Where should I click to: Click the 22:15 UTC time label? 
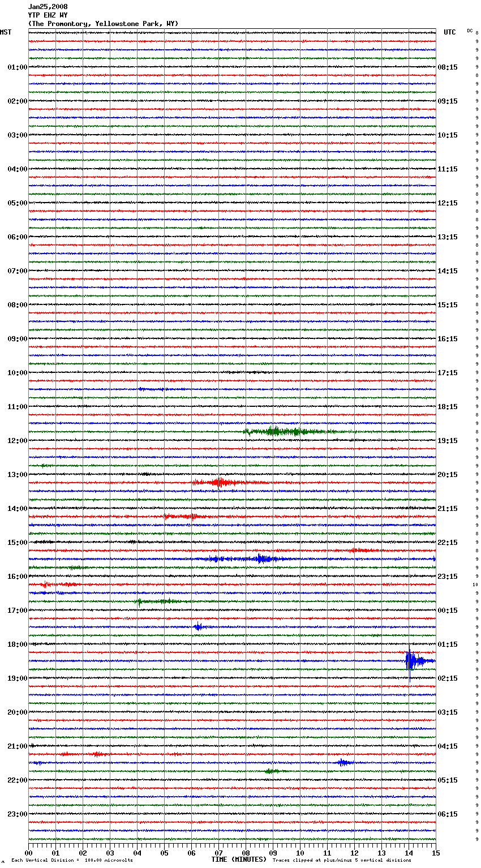448,543
